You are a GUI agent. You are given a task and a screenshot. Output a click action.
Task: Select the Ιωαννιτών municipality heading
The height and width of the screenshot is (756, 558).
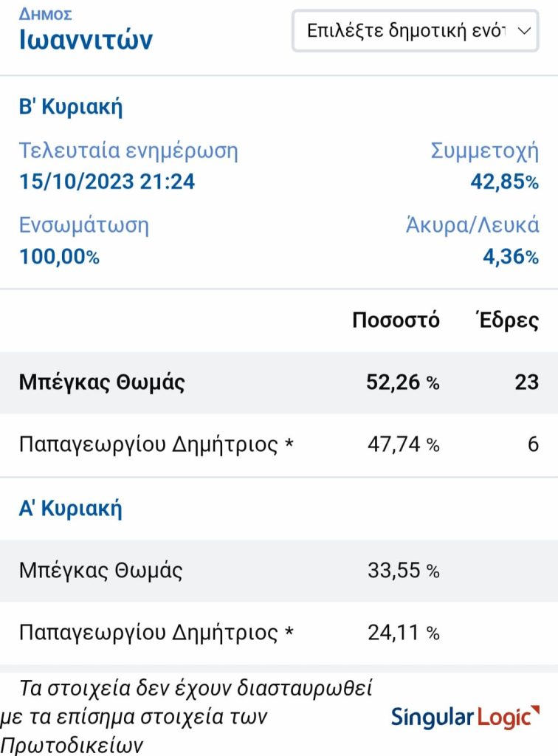click(86, 40)
